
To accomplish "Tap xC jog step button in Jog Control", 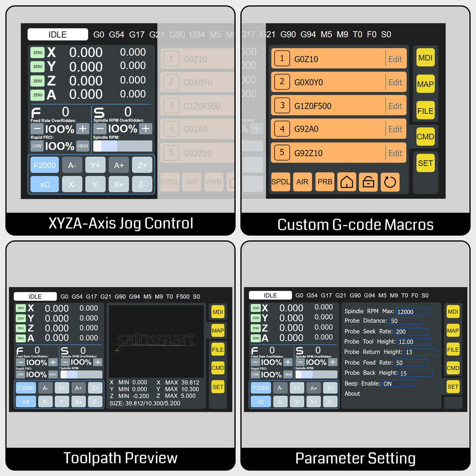I will click(45, 184).
